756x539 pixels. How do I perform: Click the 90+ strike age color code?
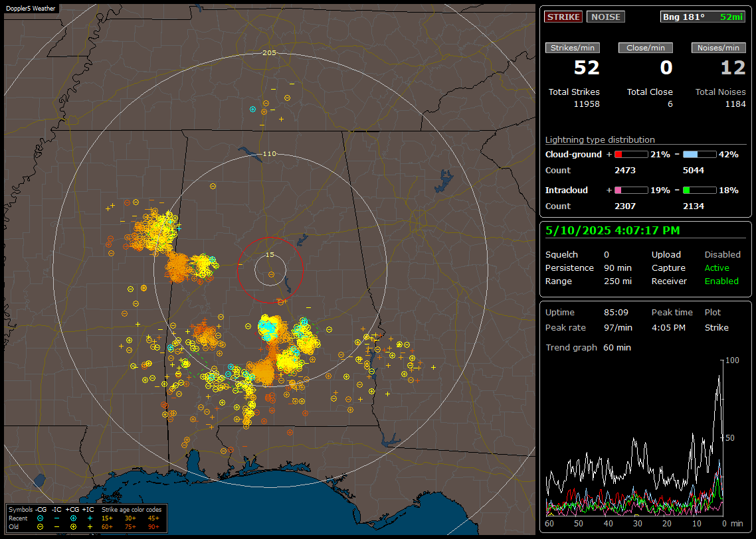153,527
